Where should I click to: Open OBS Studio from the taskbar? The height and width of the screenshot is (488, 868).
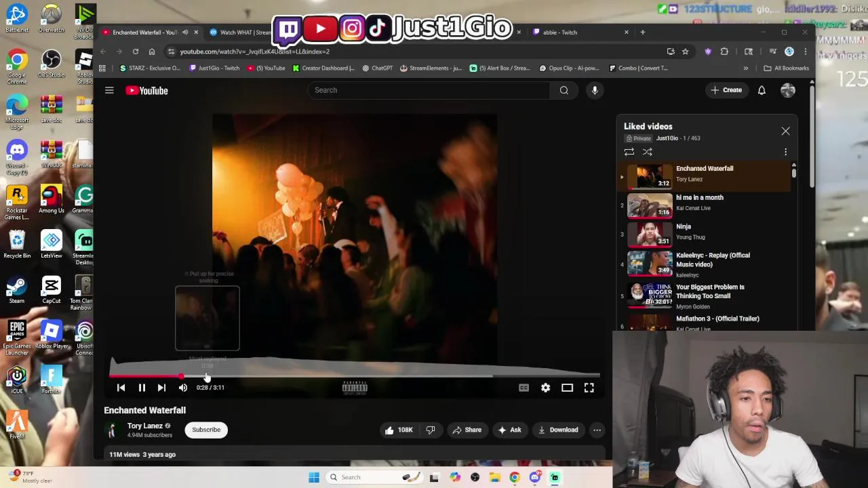coord(475,477)
